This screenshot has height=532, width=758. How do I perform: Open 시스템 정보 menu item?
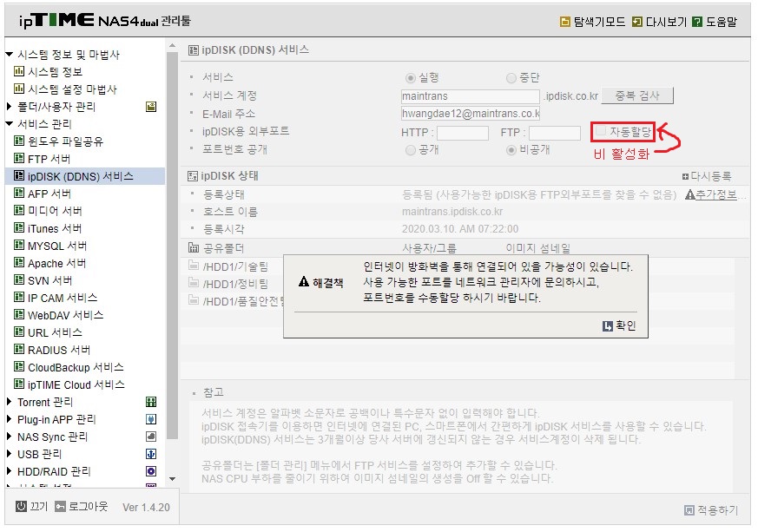pos(55,72)
